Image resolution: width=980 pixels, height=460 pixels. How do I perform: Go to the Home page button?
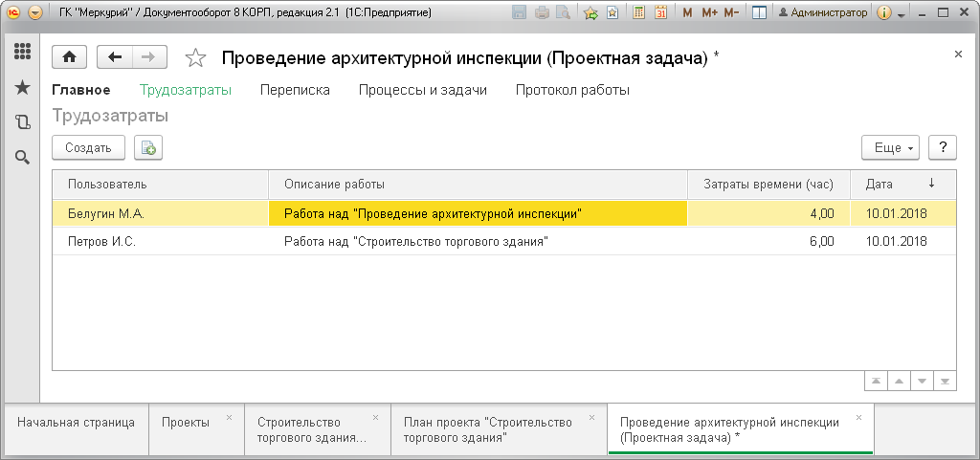69,57
